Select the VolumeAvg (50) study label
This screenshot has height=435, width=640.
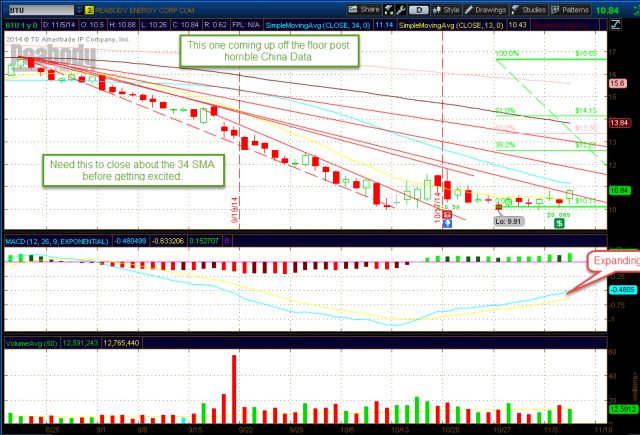pyautogui.click(x=31, y=344)
